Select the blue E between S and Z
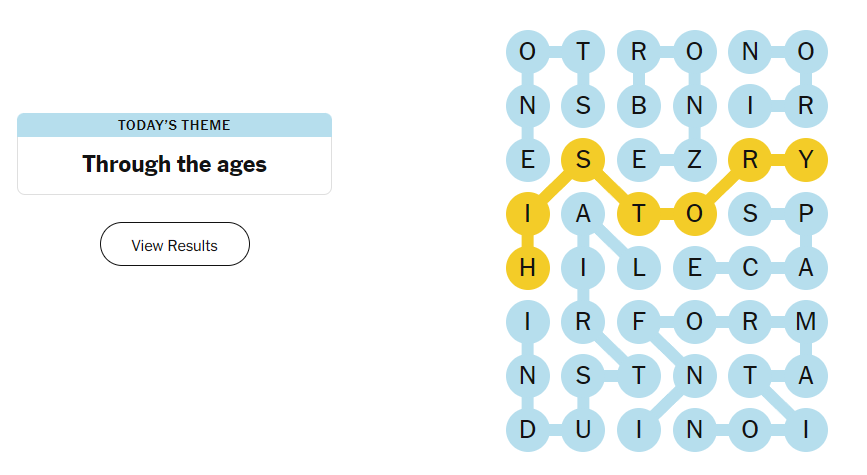The height and width of the screenshot is (475, 867). tap(639, 159)
